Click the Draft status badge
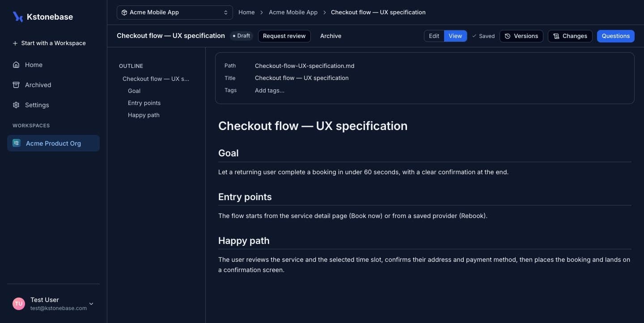Screen dimensions: 644x323 (x=241, y=36)
